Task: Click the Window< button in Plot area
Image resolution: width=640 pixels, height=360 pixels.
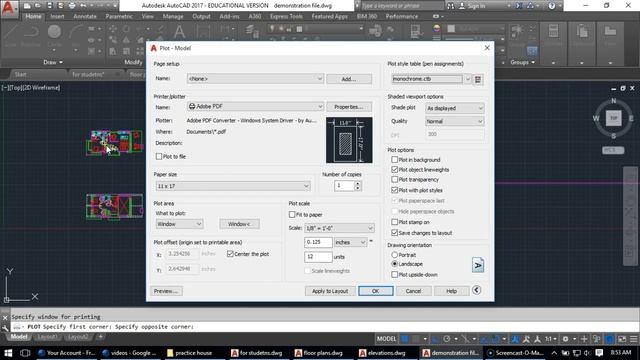Action: tap(239, 224)
